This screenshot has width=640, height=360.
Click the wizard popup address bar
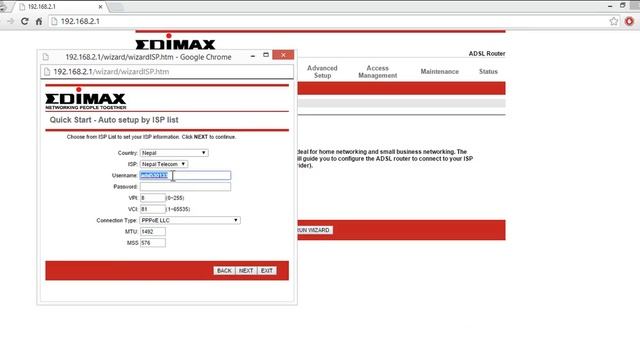coord(167,72)
